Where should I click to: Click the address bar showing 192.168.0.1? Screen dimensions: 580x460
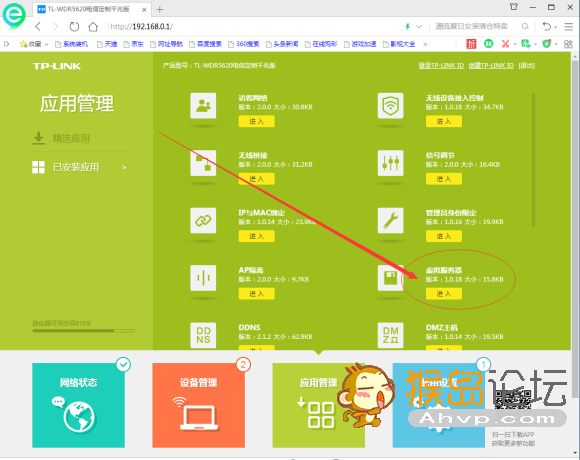coord(255,27)
